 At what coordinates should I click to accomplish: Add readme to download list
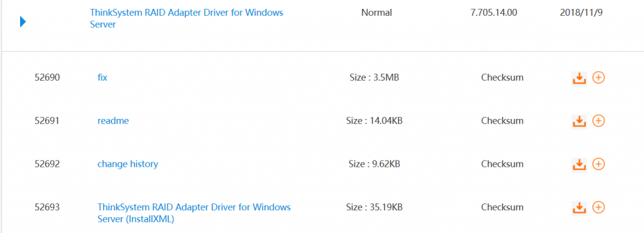pos(599,121)
